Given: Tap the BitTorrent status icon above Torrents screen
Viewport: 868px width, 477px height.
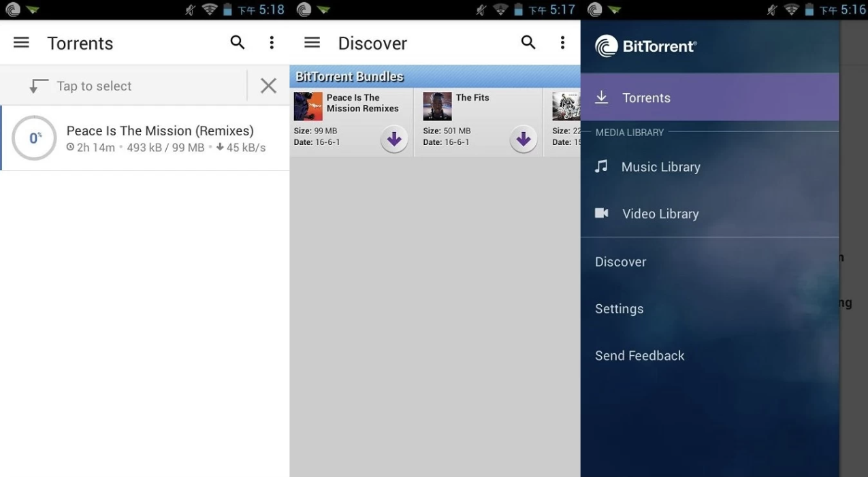Looking at the screenshot, I should [12, 10].
